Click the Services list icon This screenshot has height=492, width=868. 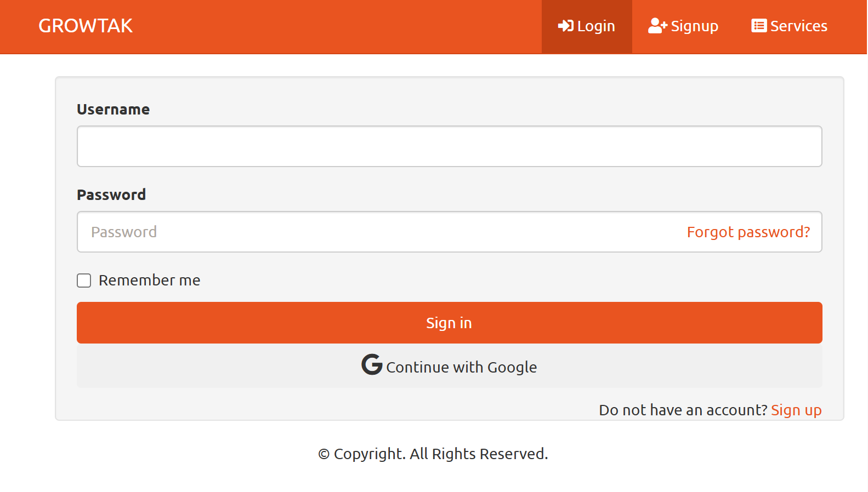759,26
